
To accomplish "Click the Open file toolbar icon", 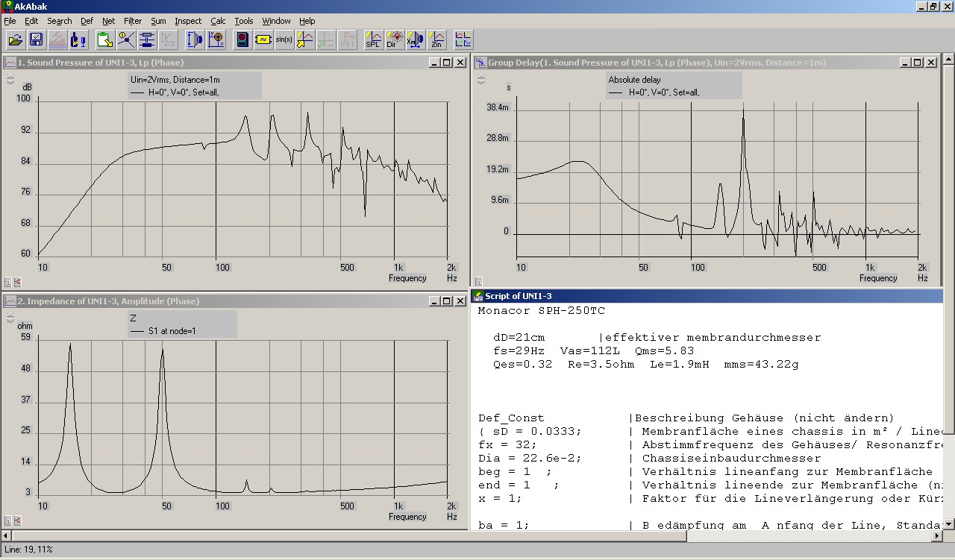I will 16,40.
